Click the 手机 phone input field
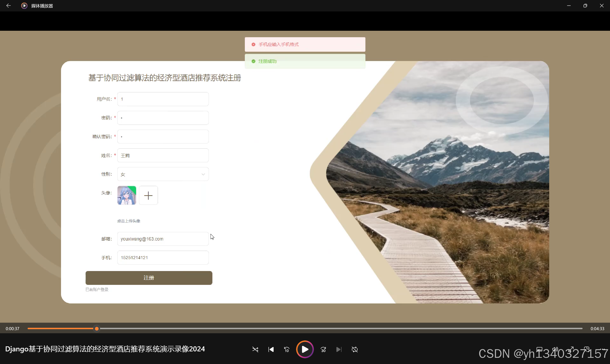 pyautogui.click(x=163, y=257)
